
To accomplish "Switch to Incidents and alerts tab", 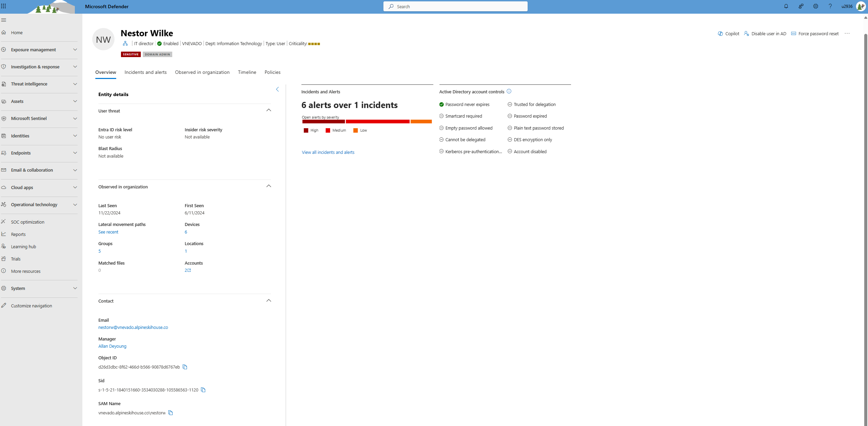I will (x=146, y=72).
